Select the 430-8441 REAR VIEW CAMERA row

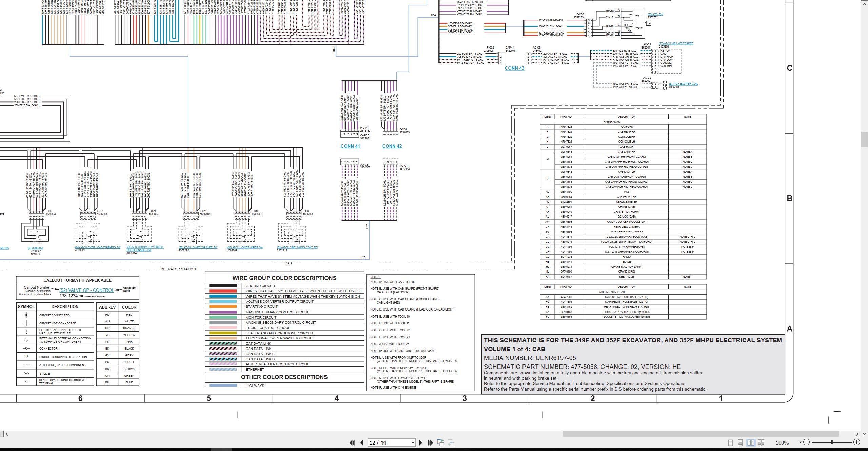coord(623,227)
